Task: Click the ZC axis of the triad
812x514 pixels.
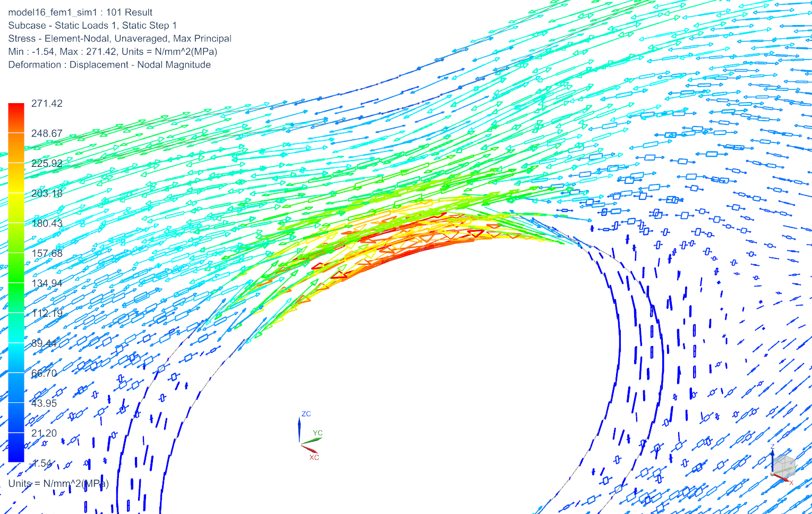Action: [299, 429]
